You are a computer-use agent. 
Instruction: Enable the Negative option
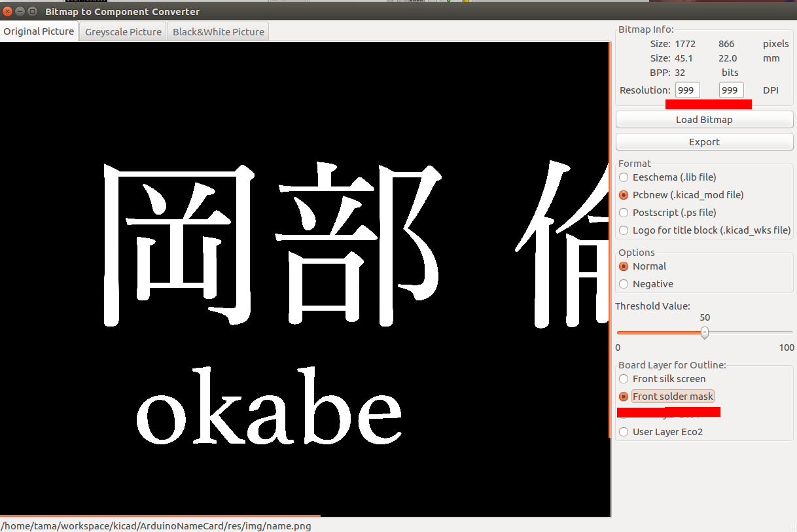point(624,283)
